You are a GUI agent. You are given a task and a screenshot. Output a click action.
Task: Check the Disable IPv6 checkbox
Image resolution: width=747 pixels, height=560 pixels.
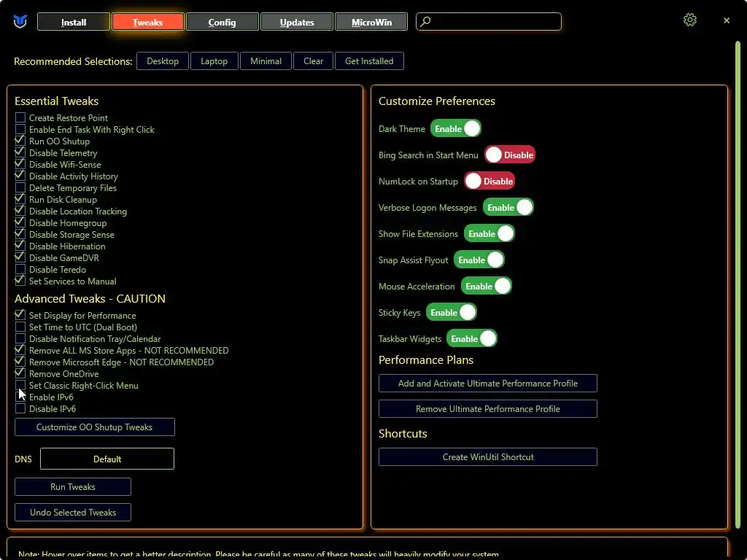20,408
